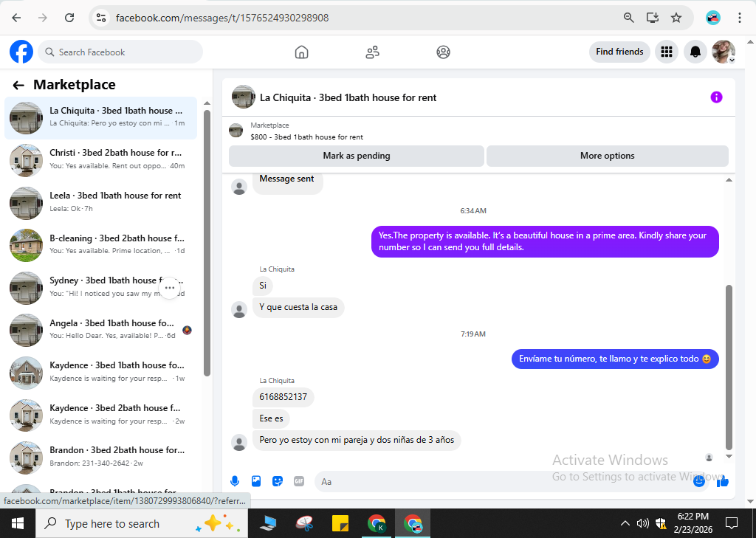This screenshot has height=538, width=756.
Task: Open Angela 3bed 1bath conversation
Action: pos(100,330)
